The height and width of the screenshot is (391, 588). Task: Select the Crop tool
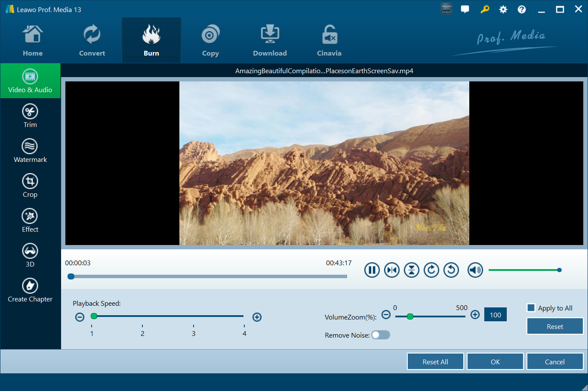click(30, 185)
